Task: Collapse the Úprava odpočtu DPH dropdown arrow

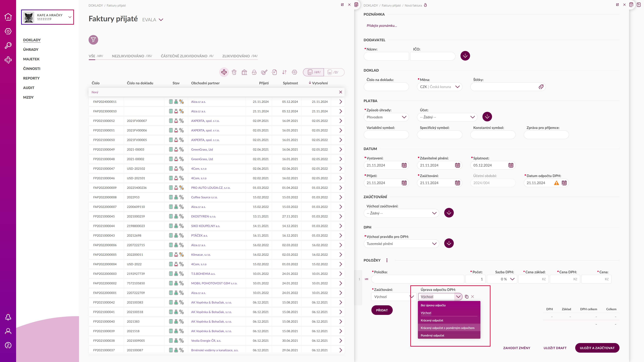Action: (458, 297)
